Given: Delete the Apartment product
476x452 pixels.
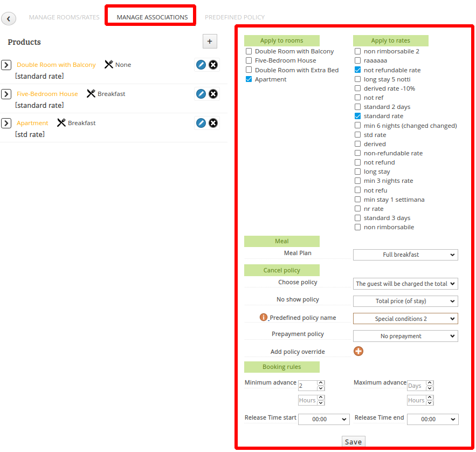Looking at the screenshot, I should pyautogui.click(x=213, y=123).
